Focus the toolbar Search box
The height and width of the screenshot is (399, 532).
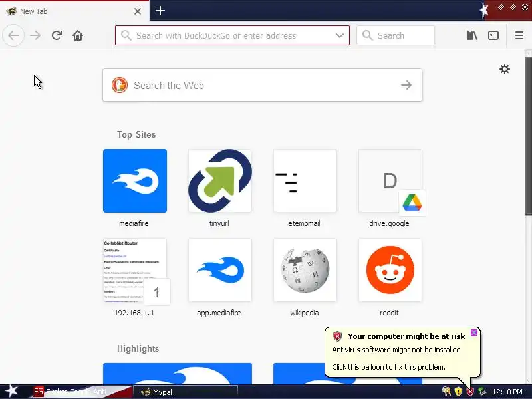(x=396, y=35)
